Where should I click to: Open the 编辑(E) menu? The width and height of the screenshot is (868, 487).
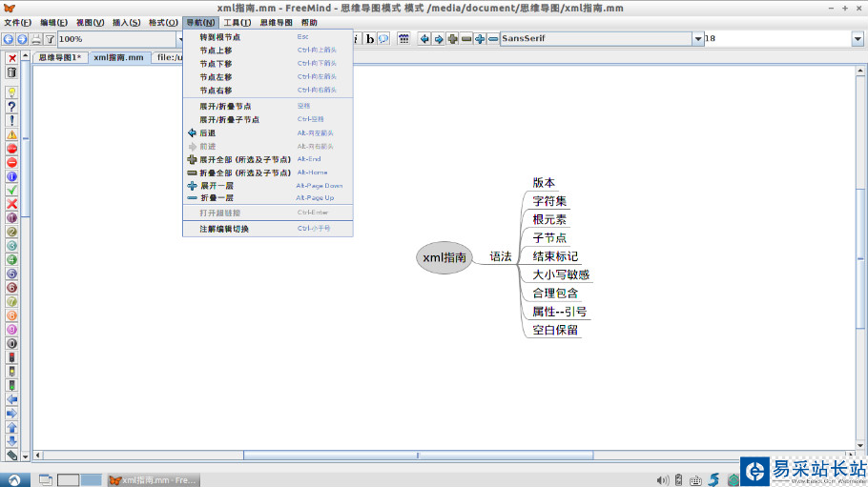pyautogui.click(x=53, y=23)
